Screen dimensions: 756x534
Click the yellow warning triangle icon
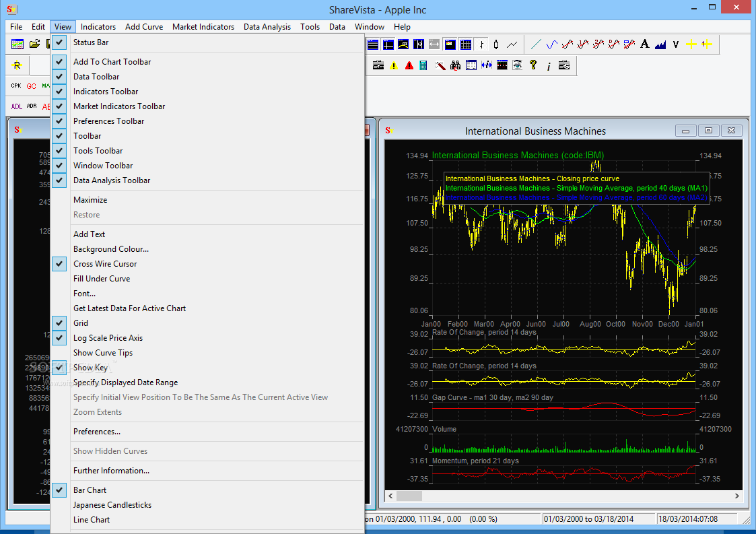(394, 65)
